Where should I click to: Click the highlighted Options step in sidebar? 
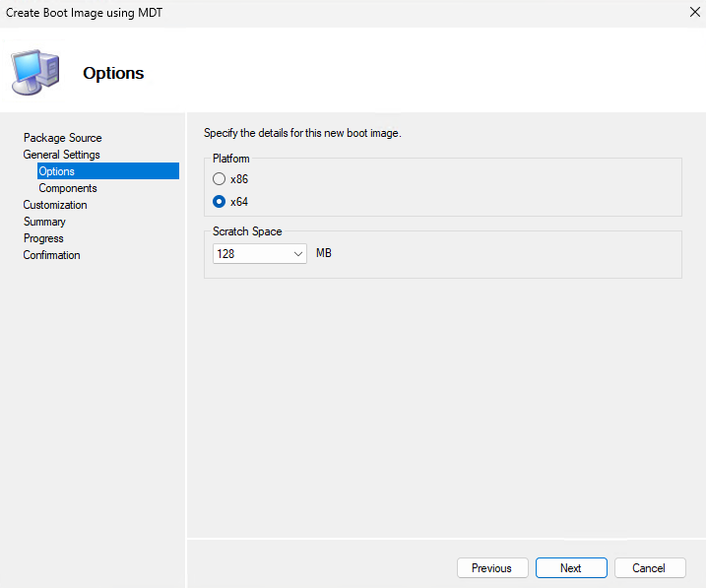(57, 171)
